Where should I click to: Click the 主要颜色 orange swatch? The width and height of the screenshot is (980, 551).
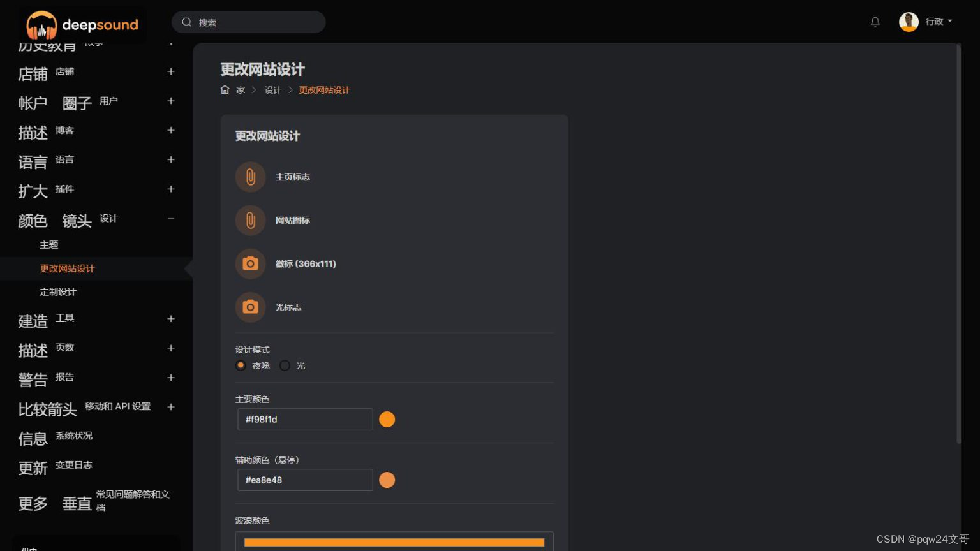tap(387, 419)
